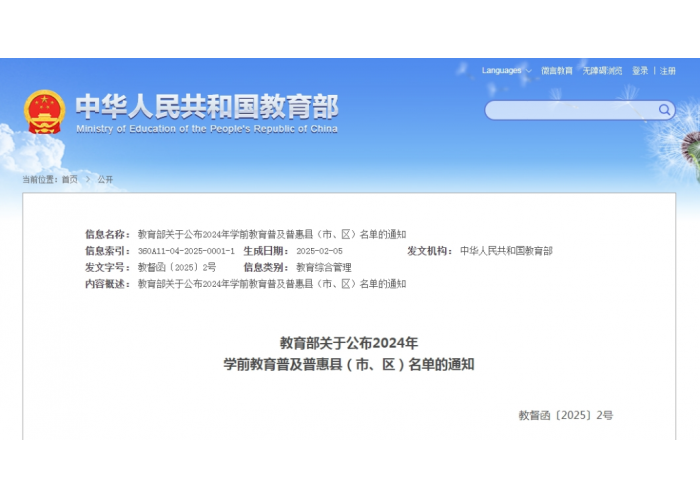This screenshot has height=500, width=700.
Task: Click the national emblem logo
Action: (44, 112)
